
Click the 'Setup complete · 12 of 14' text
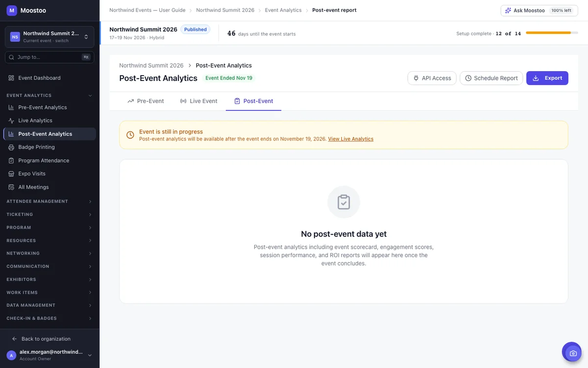[489, 33]
